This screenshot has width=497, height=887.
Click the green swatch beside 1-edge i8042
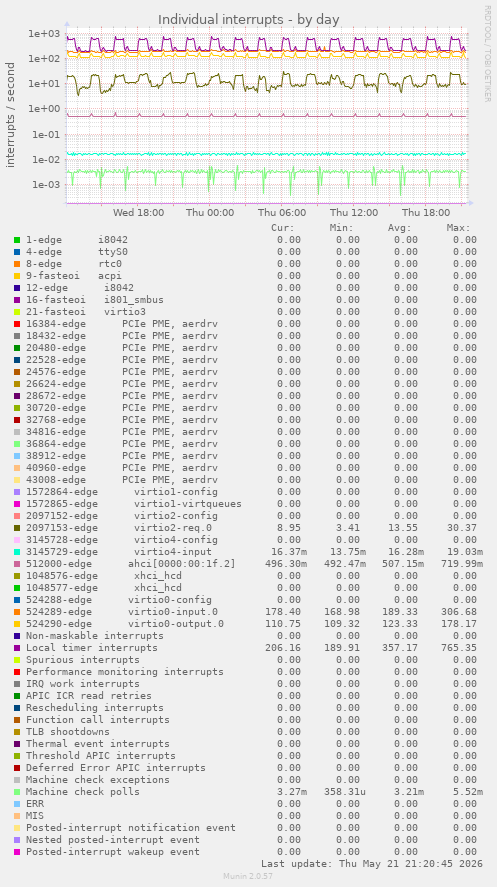pos(17,240)
